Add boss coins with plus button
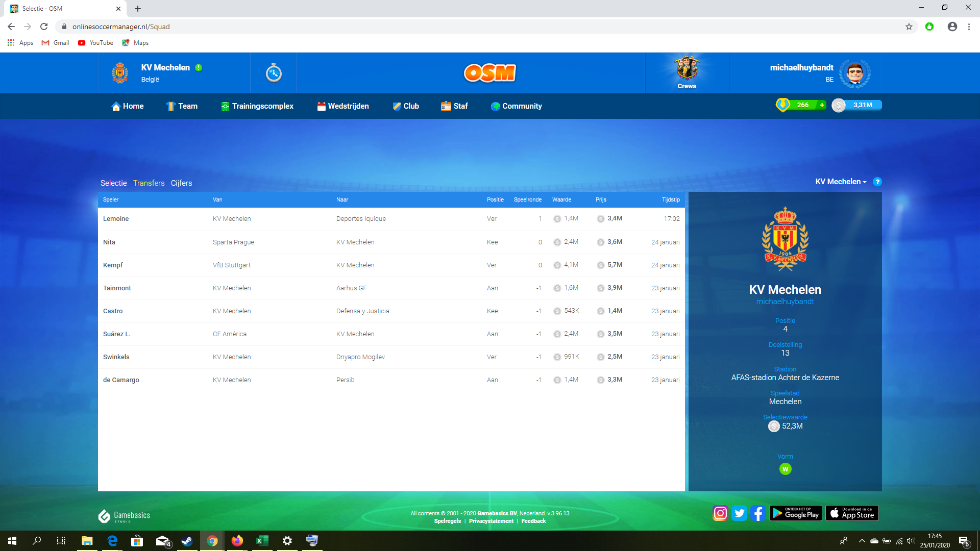The width and height of the screenshot is (980, 551). [822, 105]
